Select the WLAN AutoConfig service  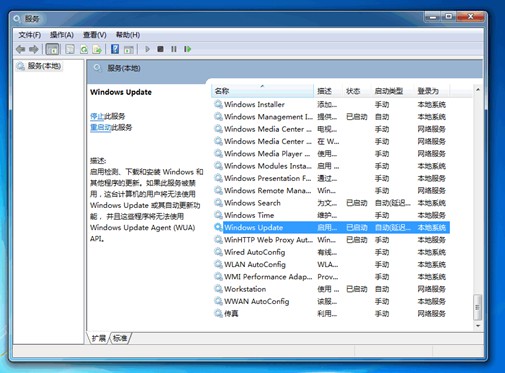331,264
